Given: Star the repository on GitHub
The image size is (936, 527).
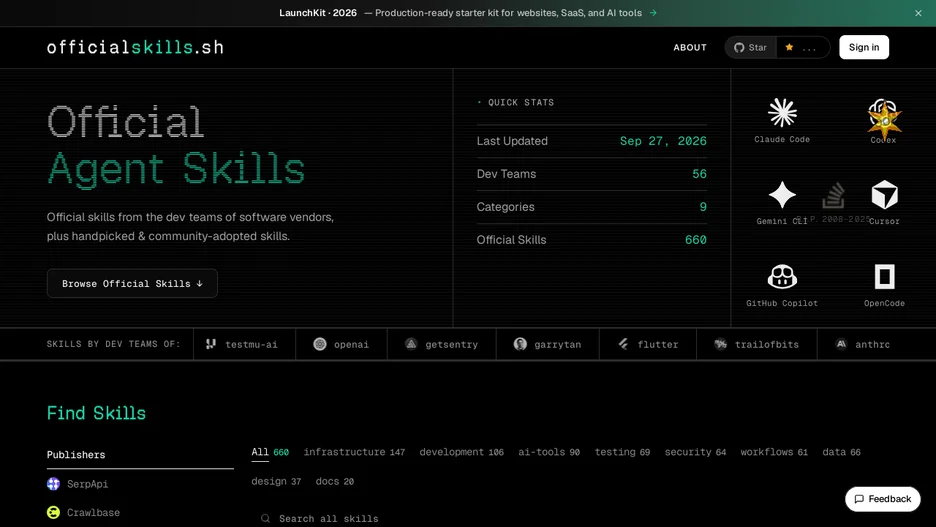Looking at the screenshot, I should click(750, 47).
